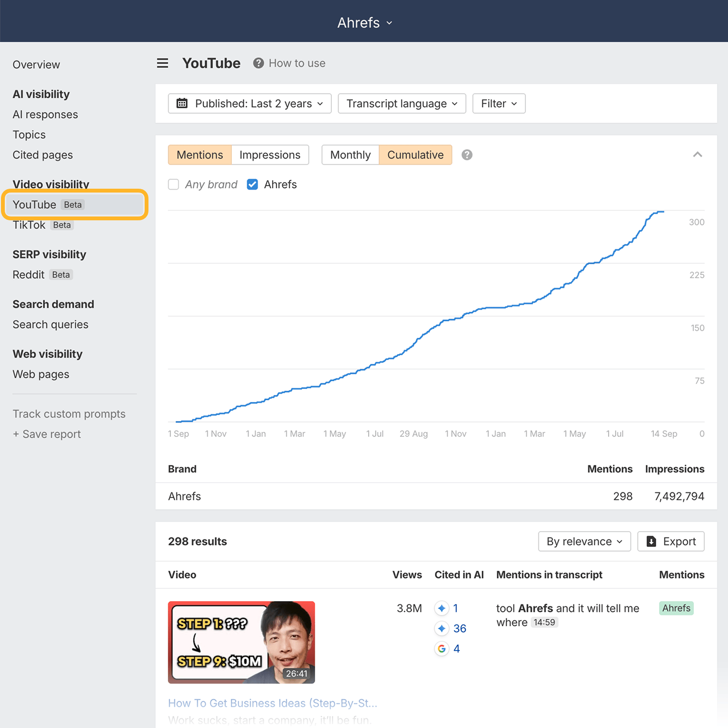
Task: Click Track custom prompts link
Action: 69,414
